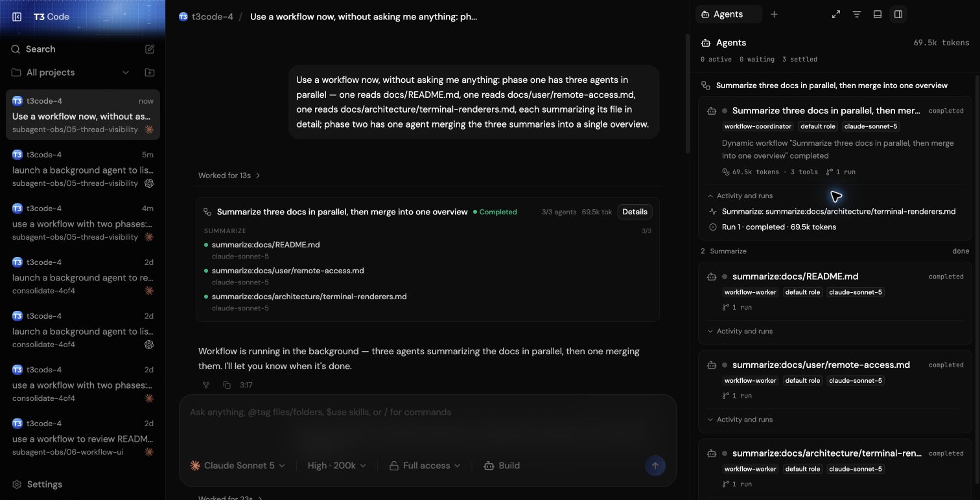
Task: Click the send message arrow button
Action: [655, 466]
